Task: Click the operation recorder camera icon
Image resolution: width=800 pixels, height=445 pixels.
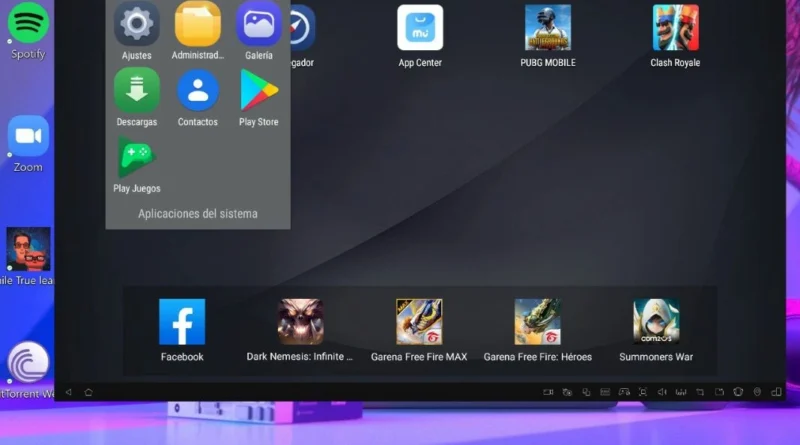Action: pos(567,392)
